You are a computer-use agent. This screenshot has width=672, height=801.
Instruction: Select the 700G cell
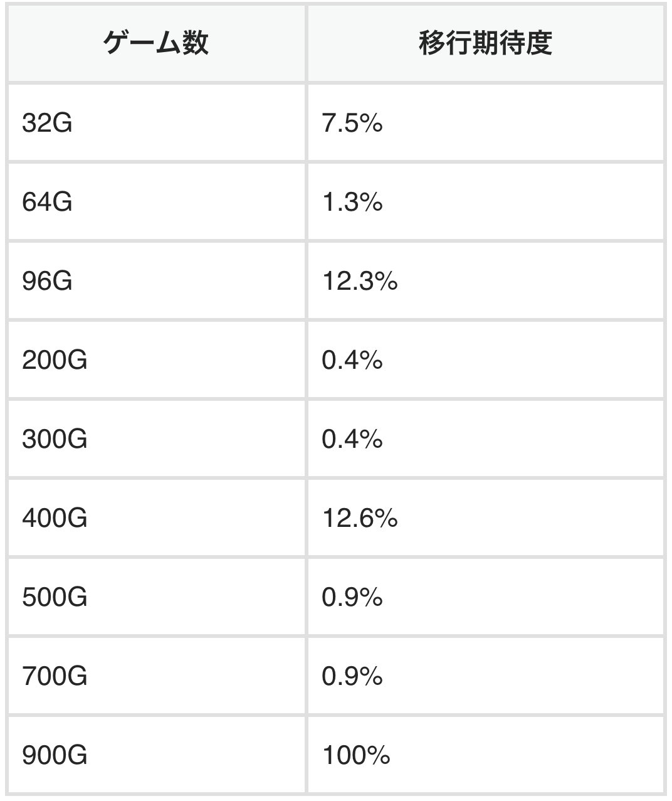point(156,676)
